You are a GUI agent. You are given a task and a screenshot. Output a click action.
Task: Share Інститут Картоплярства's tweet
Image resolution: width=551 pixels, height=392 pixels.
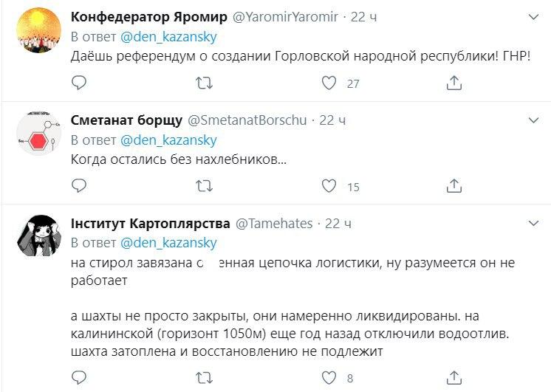(x=454, y=379)
